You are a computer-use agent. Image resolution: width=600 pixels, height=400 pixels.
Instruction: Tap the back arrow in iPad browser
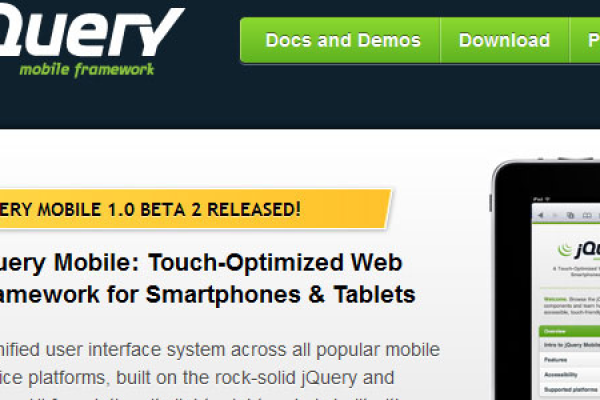(541, 216)
